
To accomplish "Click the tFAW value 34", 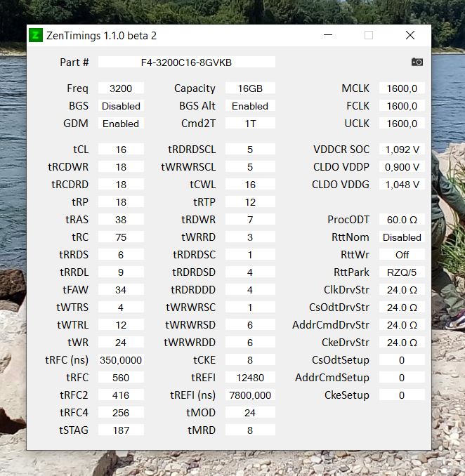I will (121, 290).
